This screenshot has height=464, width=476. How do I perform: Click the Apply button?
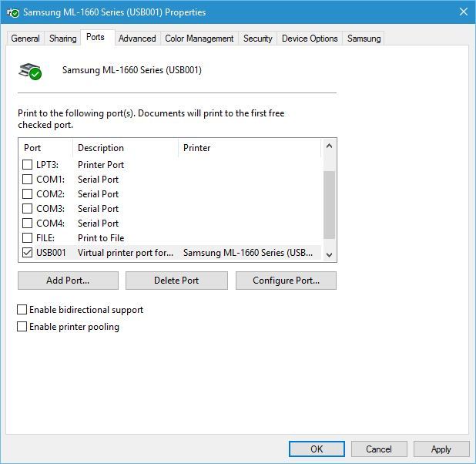(x=441, y=449)
